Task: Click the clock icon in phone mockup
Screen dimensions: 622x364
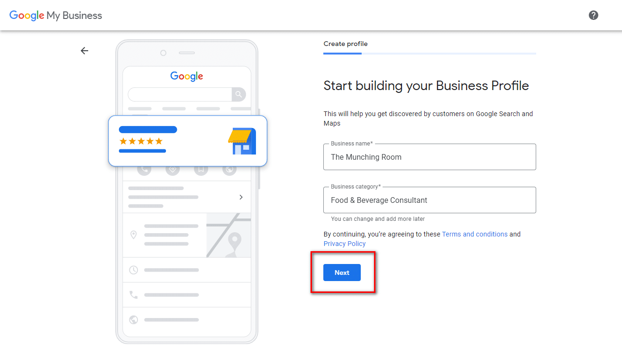Action: (x=134, y=270)
